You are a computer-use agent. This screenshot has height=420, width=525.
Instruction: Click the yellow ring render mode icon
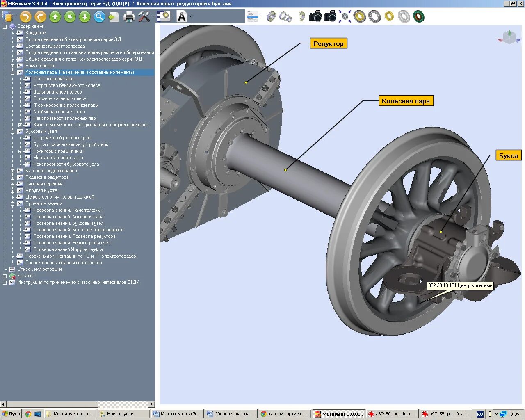pos(389,16)
